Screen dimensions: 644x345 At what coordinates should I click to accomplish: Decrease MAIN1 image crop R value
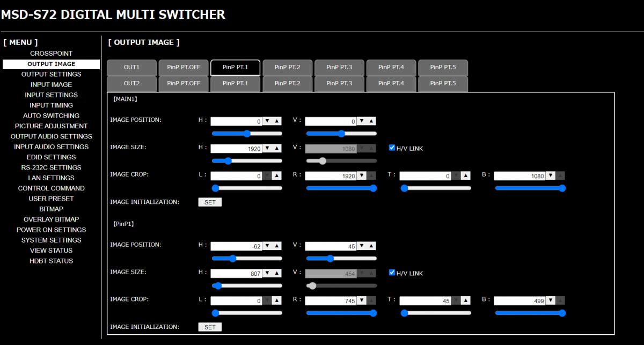pyautogui.click(x=362, y=175)
